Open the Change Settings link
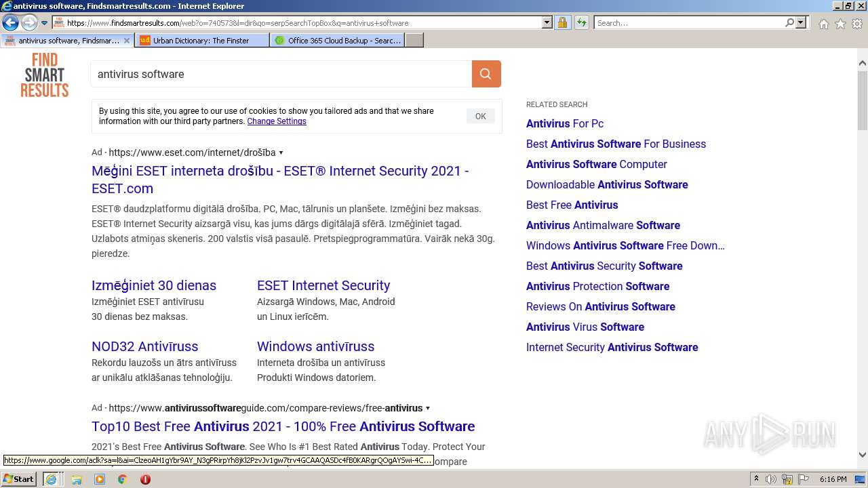868x488 pixels. click(x=277, y=121)
